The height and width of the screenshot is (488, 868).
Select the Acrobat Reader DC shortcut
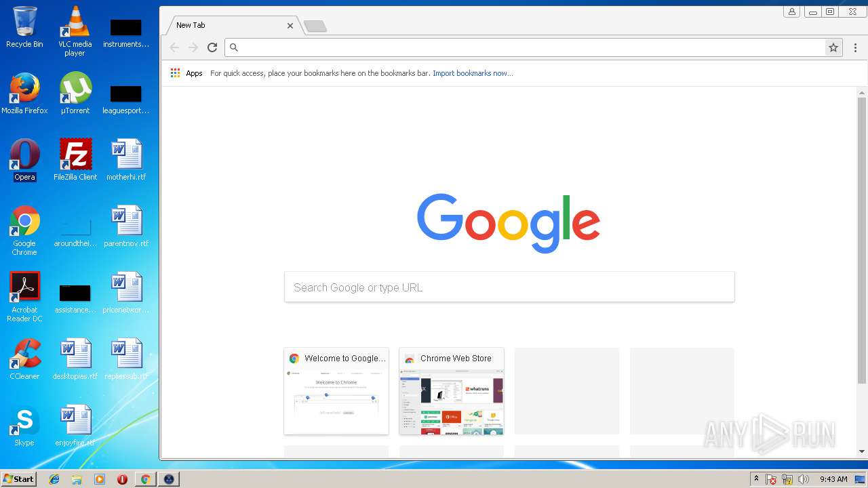(24, 297)
